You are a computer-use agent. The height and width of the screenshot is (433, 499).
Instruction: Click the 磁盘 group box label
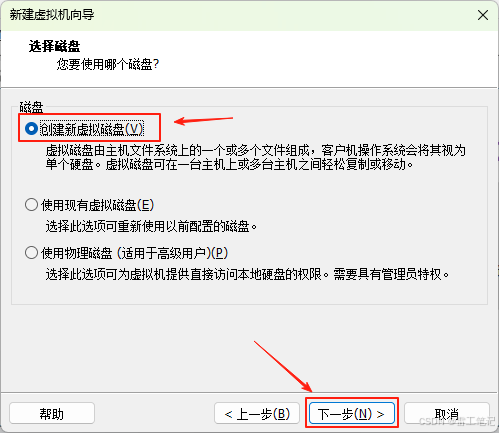point(31,107)
